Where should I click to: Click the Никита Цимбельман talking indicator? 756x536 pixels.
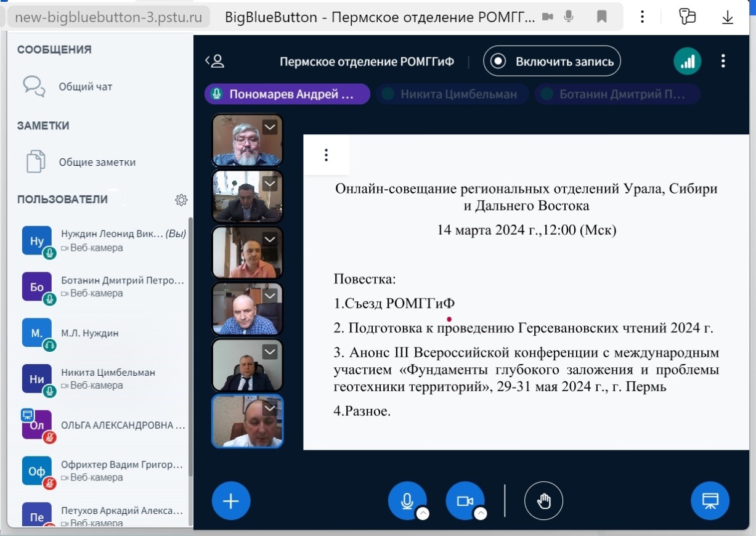tap(452, 94)
